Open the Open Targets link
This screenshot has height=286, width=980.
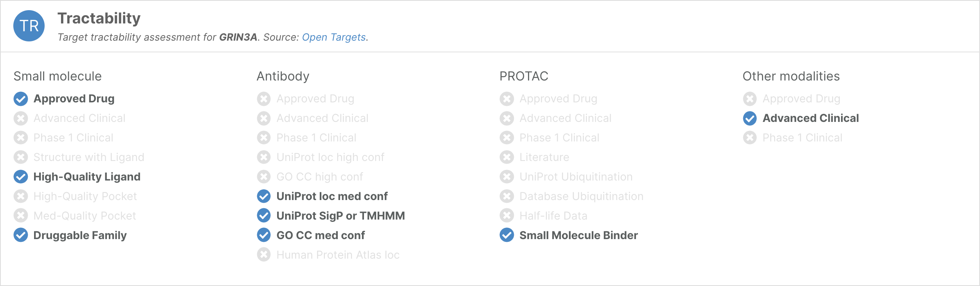(x=333, y=37)
